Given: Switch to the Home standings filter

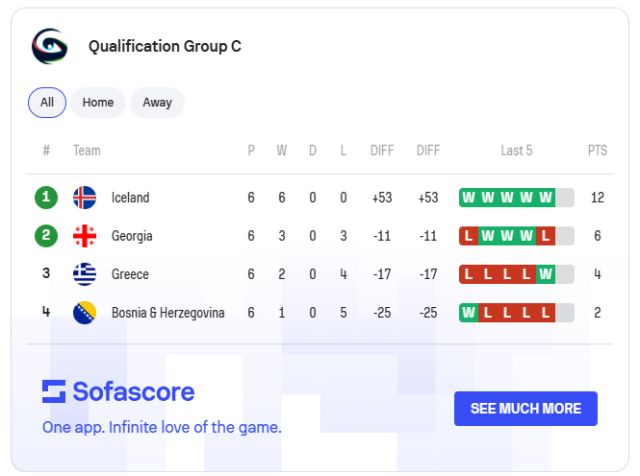Looking at the screenshot, I should tap(98, 102).
